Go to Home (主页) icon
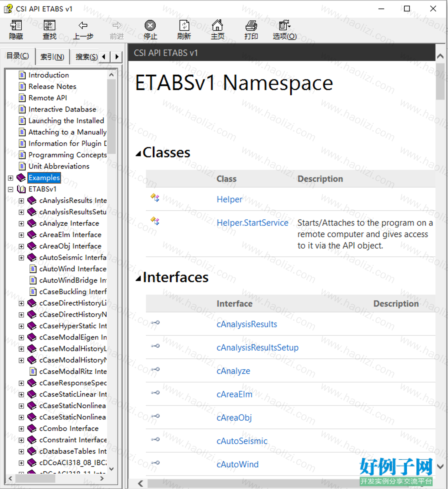448x489 pixels. pyautogui.click(x=217, y=25)
